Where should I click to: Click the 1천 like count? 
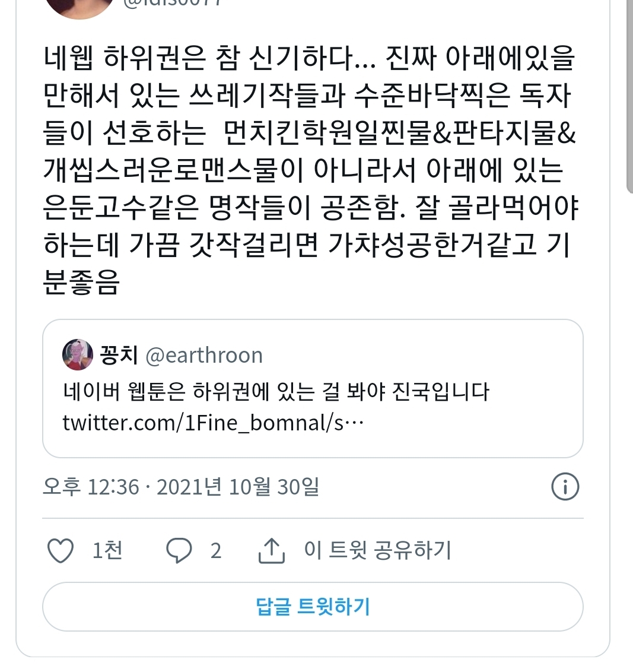pos(107,551)
